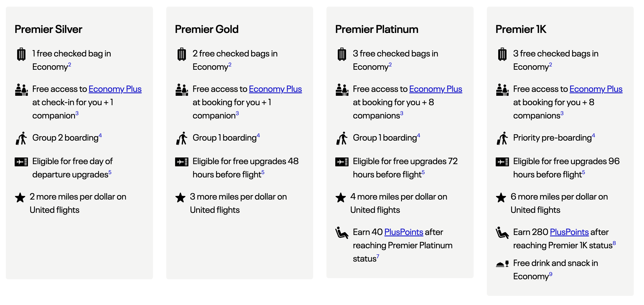Click footnote 7 after Premier Platinum status
Screen dimensions: 644x305
[378, 256]
